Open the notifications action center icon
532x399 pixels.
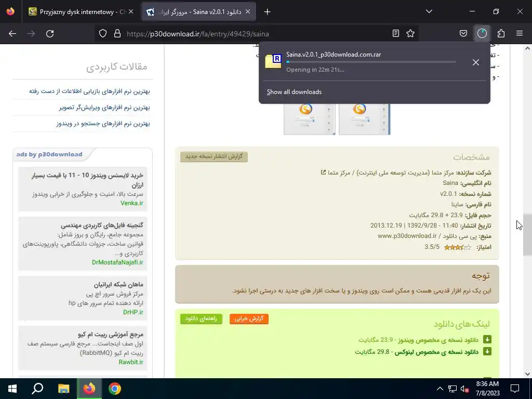[515, 389]
